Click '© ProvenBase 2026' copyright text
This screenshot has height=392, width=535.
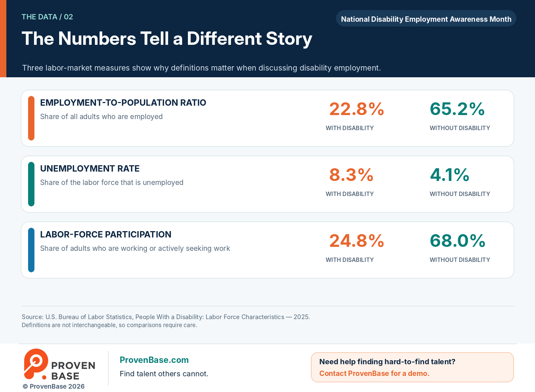(x=53, y=386)
